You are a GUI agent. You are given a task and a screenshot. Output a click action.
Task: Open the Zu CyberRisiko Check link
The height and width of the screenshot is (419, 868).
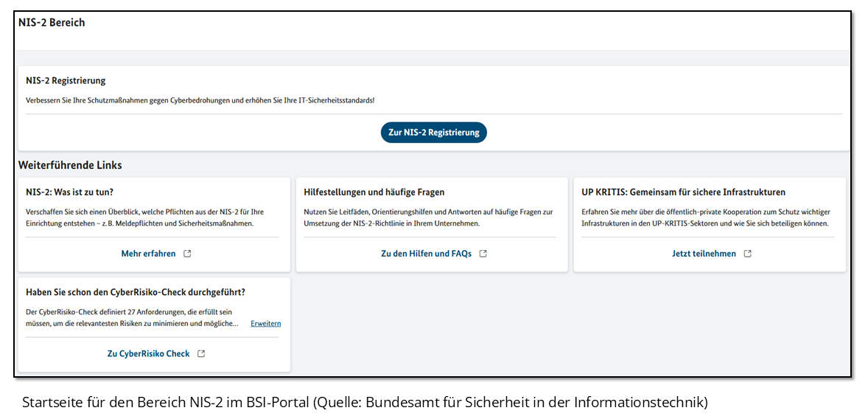148,353
